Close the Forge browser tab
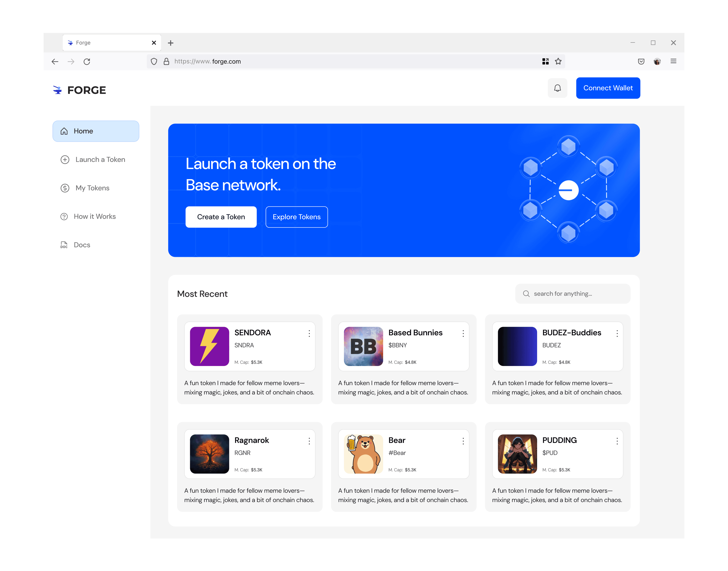 [154, 43]
